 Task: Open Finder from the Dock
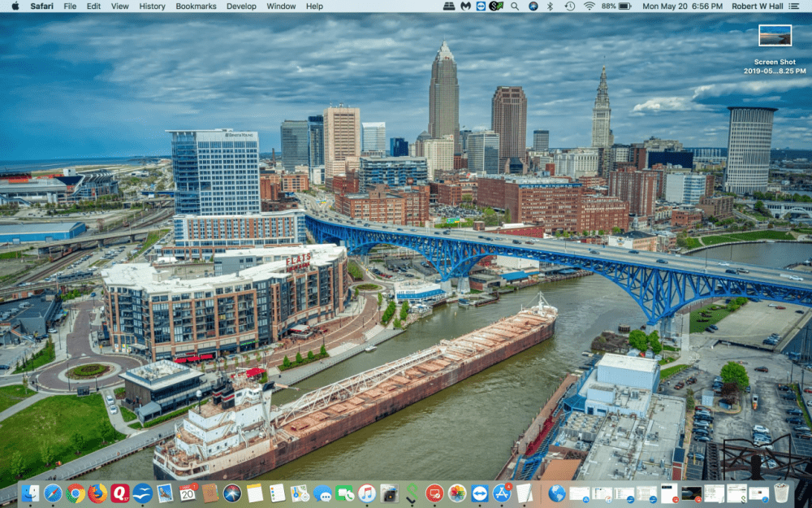pyautogui.click(x=28, y=493)
